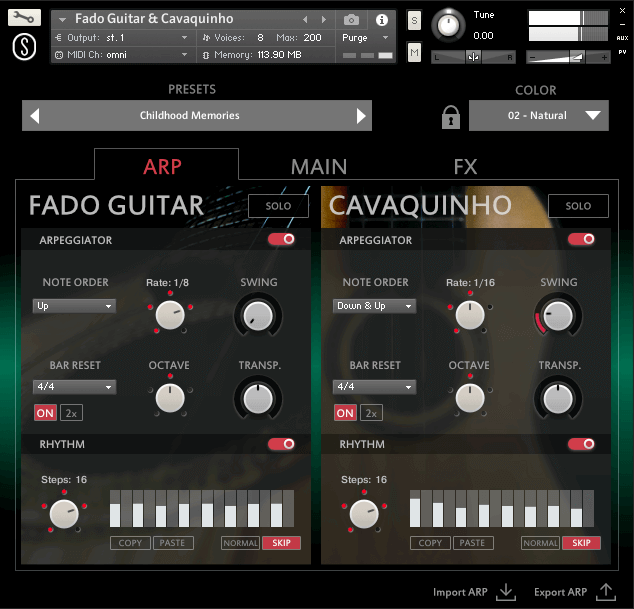
Task: Paste into the Fado Guitar rhythm pattern
Action: [173, 543]
